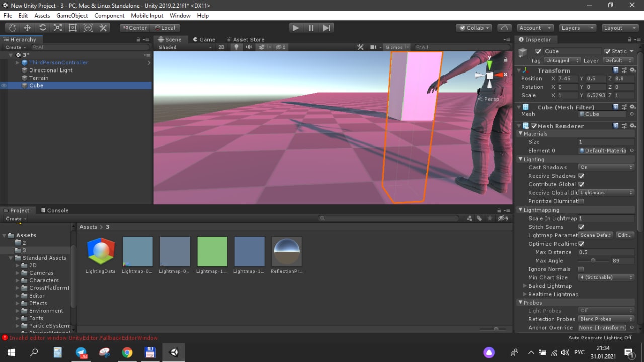This screenshot has width=644, height=362.
Task: Adjust the Max Angle slider
Action: (x=593, y=261)
